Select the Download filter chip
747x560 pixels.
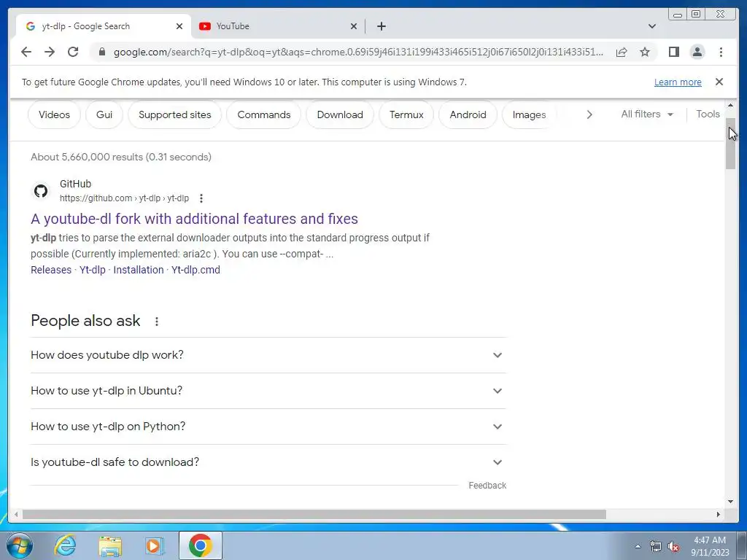pos(340,114)
